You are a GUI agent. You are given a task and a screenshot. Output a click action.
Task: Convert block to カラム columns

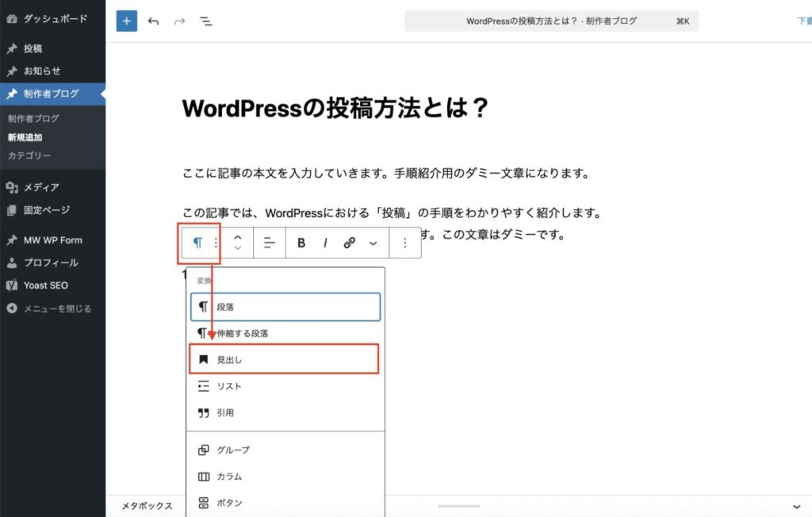point(285,477)
